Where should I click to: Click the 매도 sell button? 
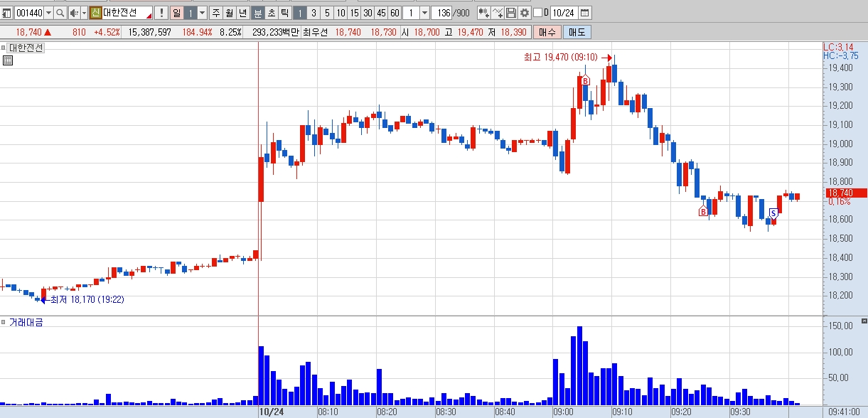pyautogui.click(x=576, y=32)
